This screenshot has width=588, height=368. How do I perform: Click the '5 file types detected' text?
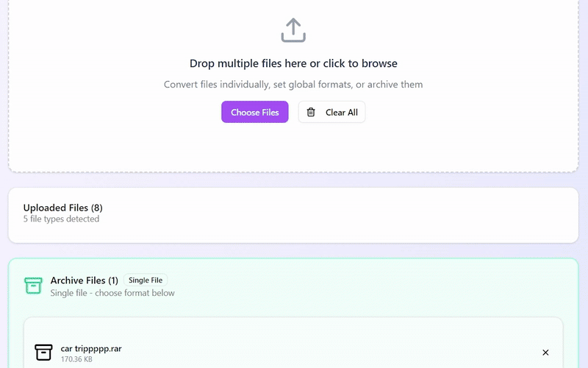(x=61, y=219)
